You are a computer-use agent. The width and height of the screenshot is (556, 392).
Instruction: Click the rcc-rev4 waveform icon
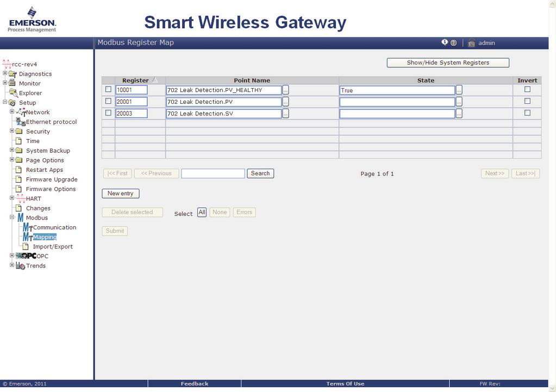[x=7, y=64]
